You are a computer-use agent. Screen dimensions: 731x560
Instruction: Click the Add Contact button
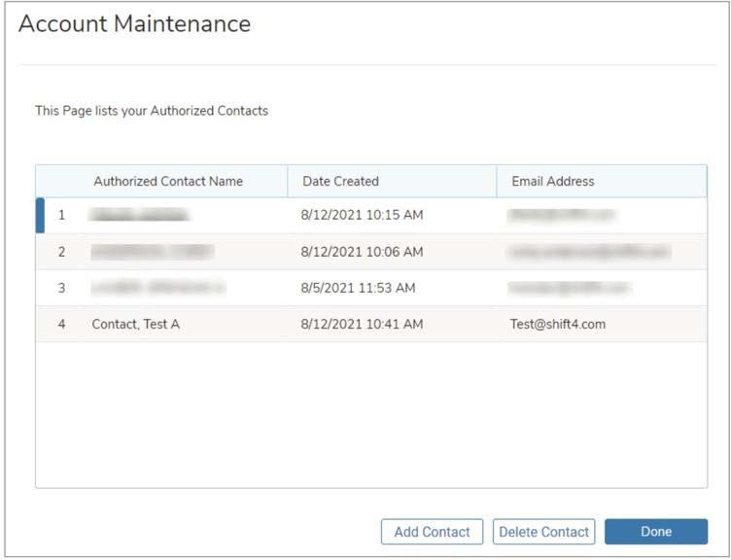(432, 532)
